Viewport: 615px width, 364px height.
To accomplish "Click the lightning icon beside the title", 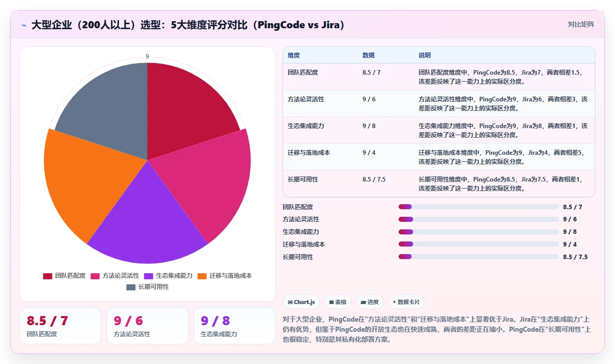I will tap(24, 25).
